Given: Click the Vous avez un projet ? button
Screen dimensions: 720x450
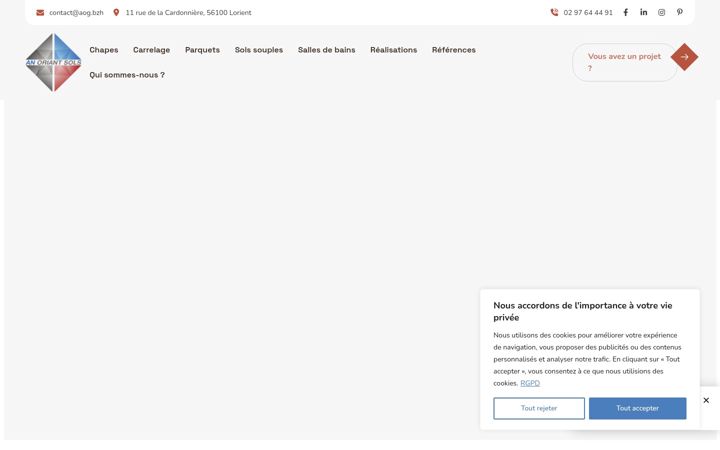Looking at the screenshot, I should (x=625, y=62).
